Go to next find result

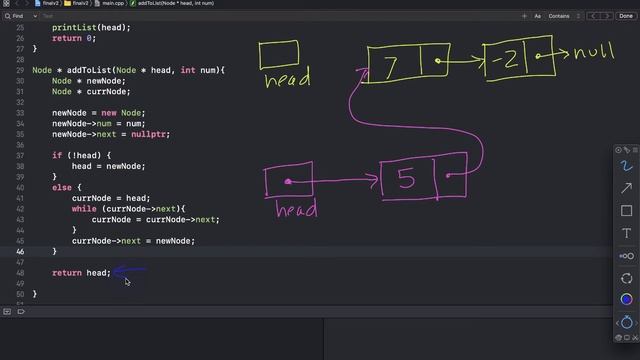pos(607,16)
